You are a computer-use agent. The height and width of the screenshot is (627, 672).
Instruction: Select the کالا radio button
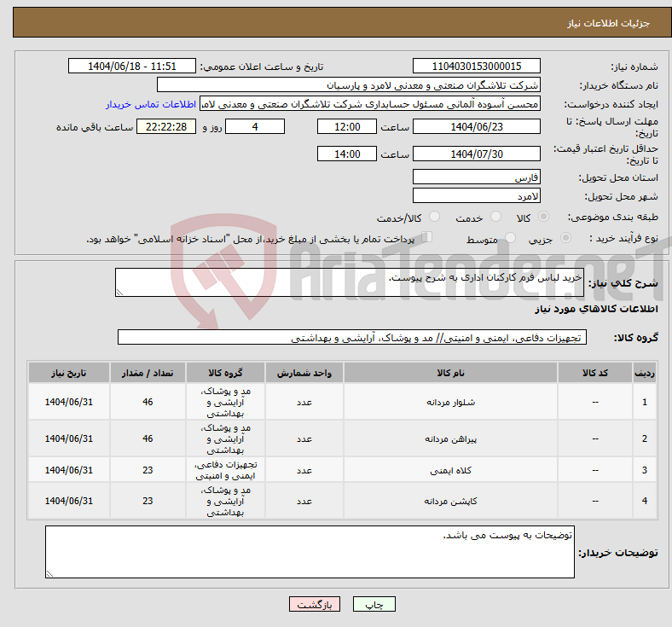(x=543, y=217)
